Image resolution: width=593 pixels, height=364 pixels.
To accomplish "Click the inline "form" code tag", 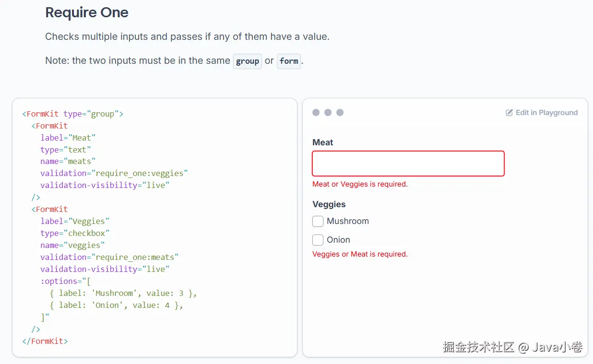I will 289,61.
